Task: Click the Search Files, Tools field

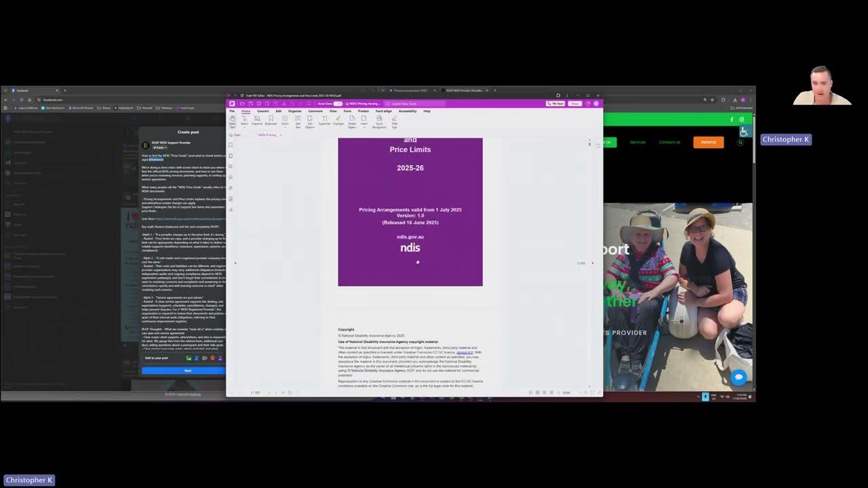Action: (x=416, y=104)
